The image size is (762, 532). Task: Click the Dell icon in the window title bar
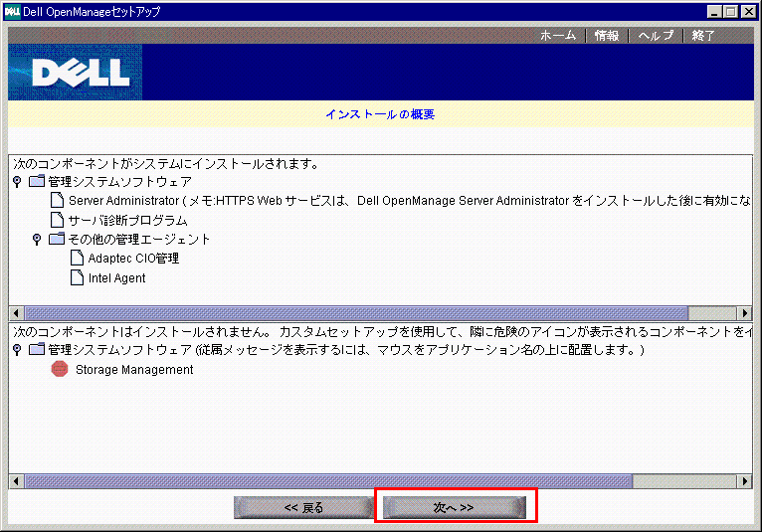[x=12, y=11]
